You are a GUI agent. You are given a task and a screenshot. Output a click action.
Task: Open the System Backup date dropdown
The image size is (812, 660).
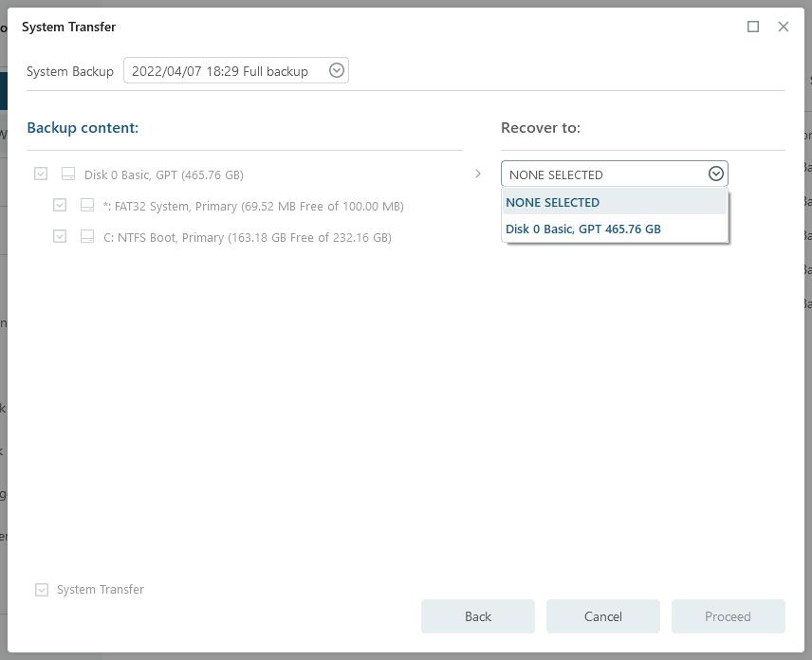[336, 71]
